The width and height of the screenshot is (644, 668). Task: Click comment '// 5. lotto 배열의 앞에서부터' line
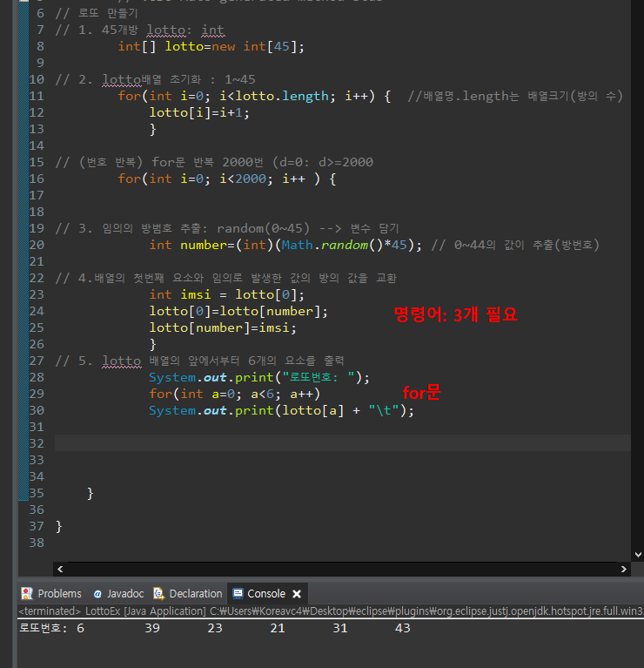coord(199,361)
